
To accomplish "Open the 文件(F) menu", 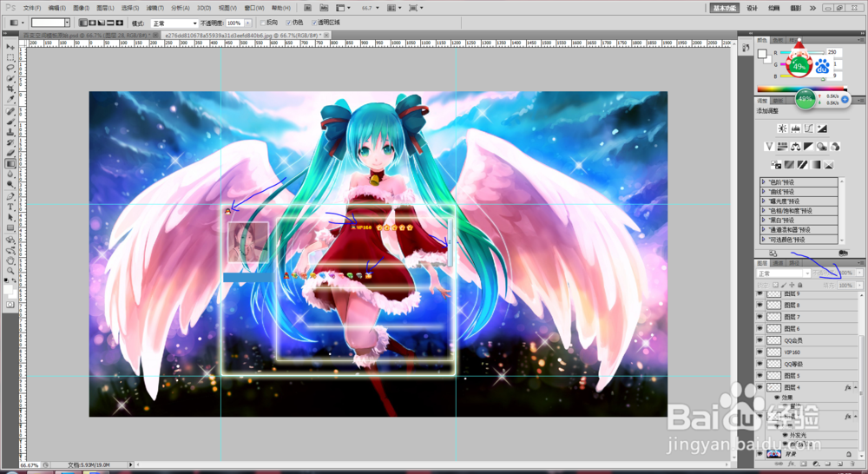I will click(32, 9).
